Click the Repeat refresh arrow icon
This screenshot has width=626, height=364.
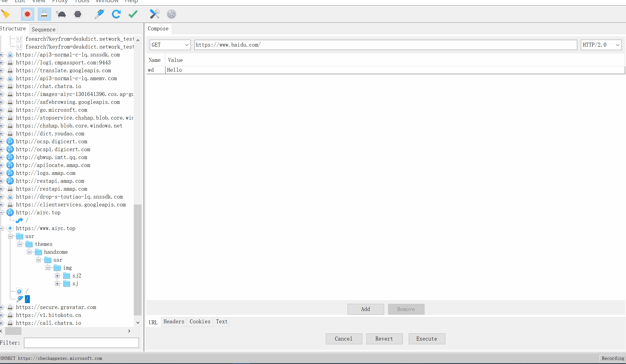(x=116, y=14)
